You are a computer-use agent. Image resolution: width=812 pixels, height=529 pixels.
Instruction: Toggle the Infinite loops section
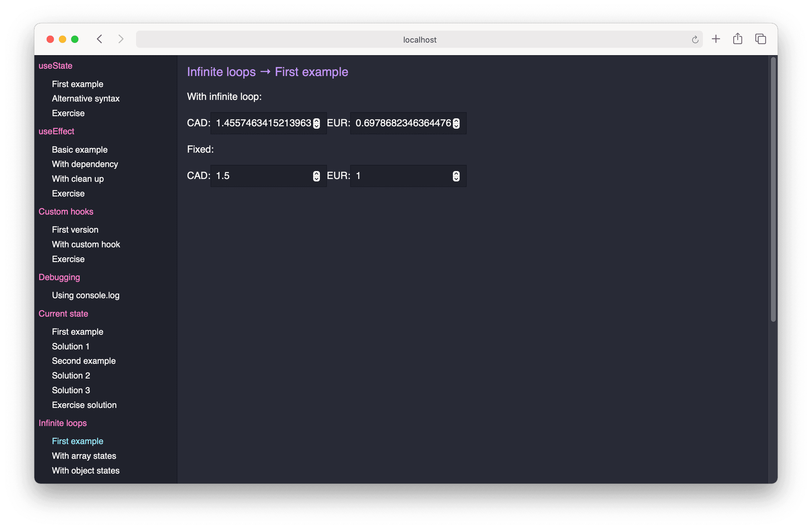tap(62, 422)
